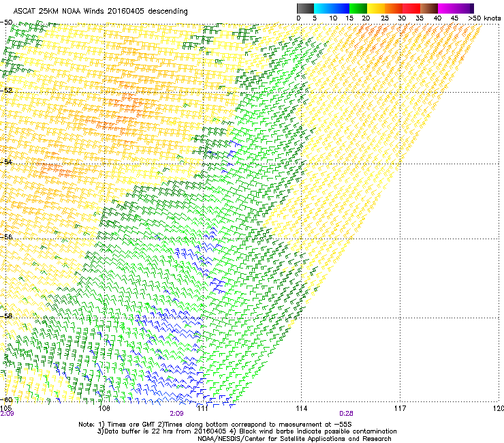Viewport: 504px width, 443px height.
Task: Click the '25' legend scale number
Action: (x=384, y=18)
